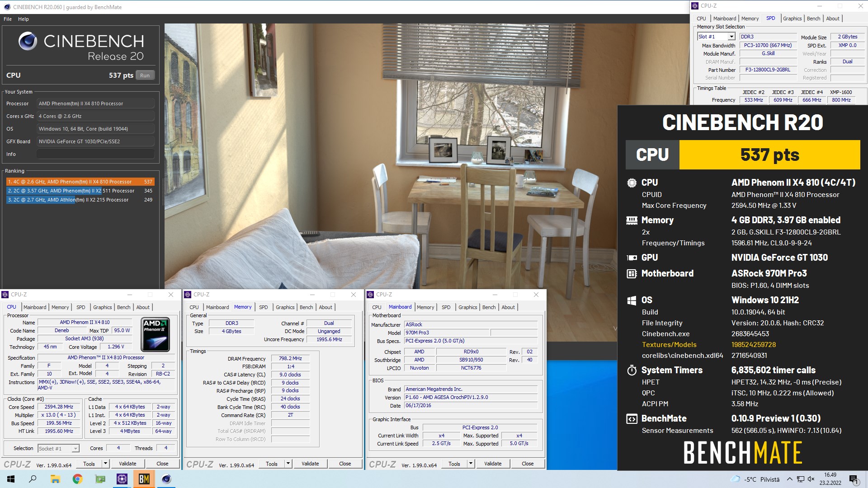Open BenchMate taskbar icon
The image size is (868, 488).
pos(144,479)
